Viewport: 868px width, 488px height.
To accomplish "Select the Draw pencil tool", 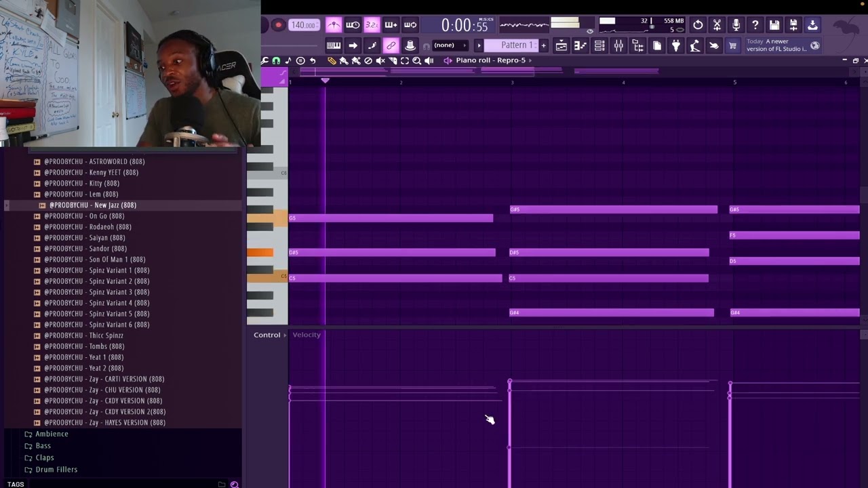I will (332, 60).
